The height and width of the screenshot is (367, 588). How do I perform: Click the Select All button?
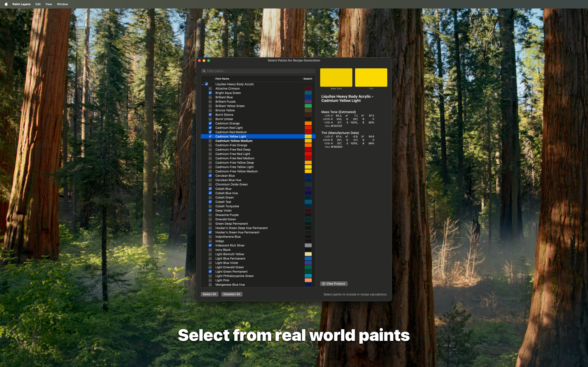click(x=209, y=294)
